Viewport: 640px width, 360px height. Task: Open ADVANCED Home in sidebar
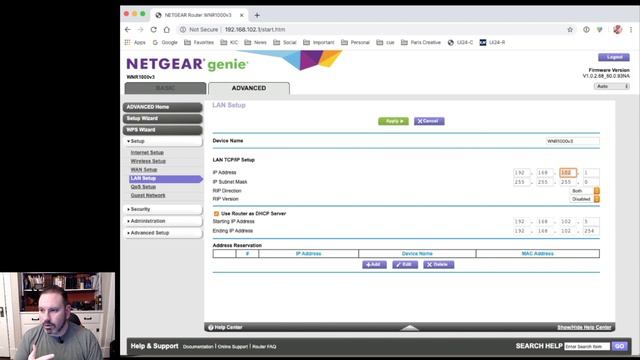[x=162, y=107]
